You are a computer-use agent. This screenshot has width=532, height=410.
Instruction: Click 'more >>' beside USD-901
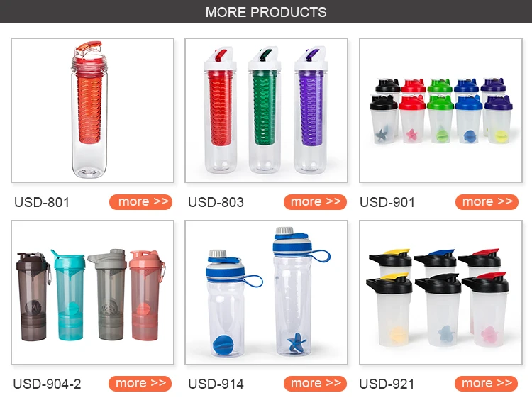[487, 202]
